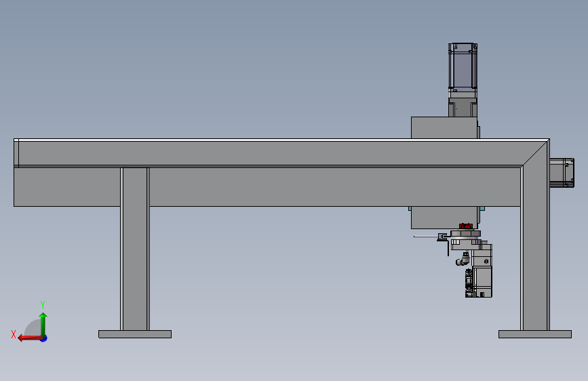
Task: Click the Y label of the coordinate triad
Action: pyautogui.click(x=43, y=305)
